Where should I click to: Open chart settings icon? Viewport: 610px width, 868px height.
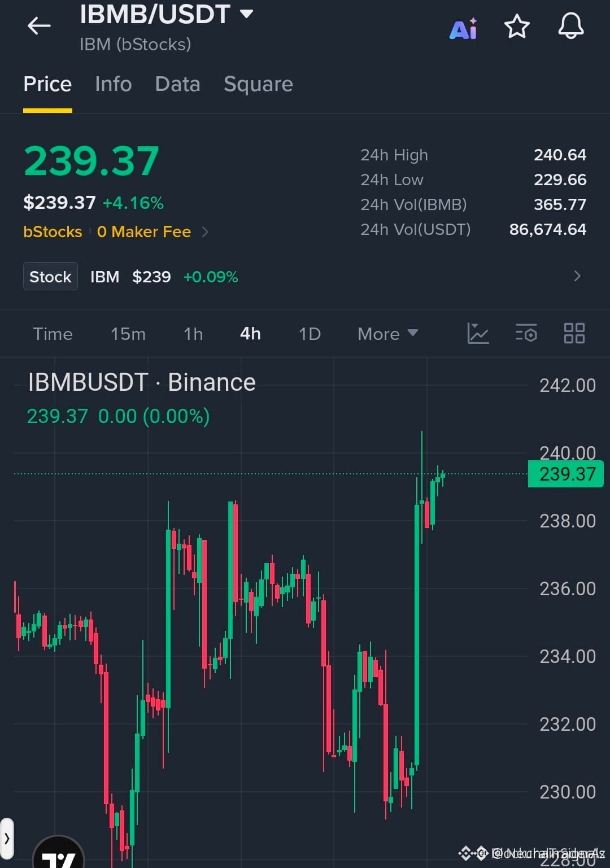(x=526, y=333)
